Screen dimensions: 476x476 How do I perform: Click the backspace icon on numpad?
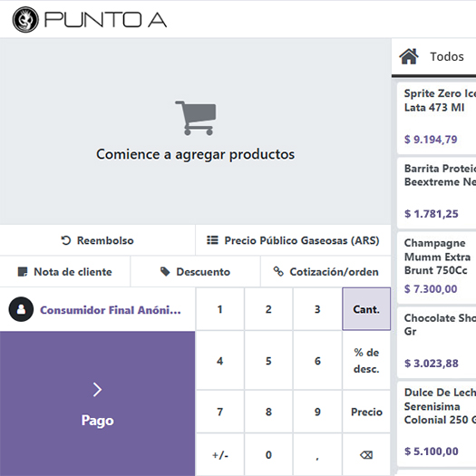pos(366,455)
